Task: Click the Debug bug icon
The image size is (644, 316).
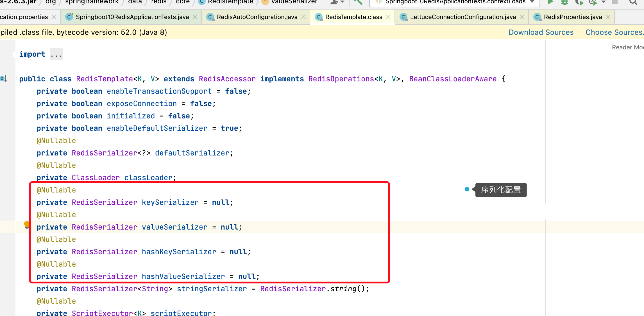Action: (x=564, y=2)
